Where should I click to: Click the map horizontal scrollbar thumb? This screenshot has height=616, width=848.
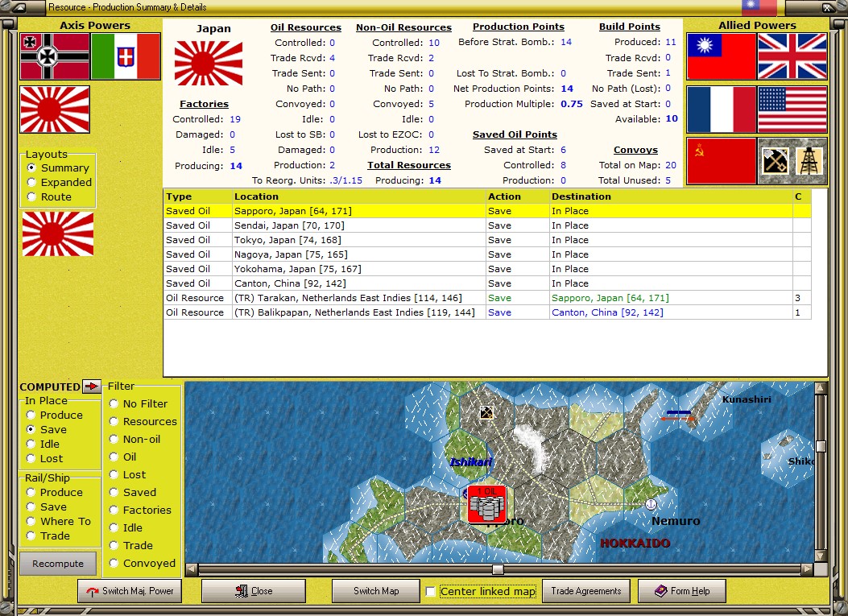coord(498,569)
